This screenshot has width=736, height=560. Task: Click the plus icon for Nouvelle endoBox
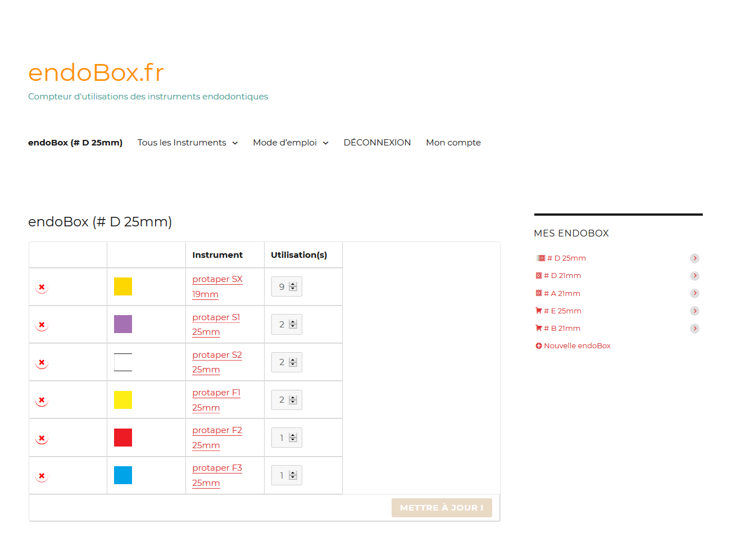[539, 346]
